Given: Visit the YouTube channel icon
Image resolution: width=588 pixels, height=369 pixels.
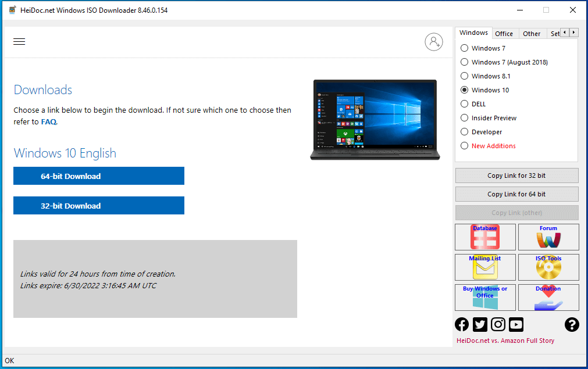Looking at the screenshot, I should point(516,324).
